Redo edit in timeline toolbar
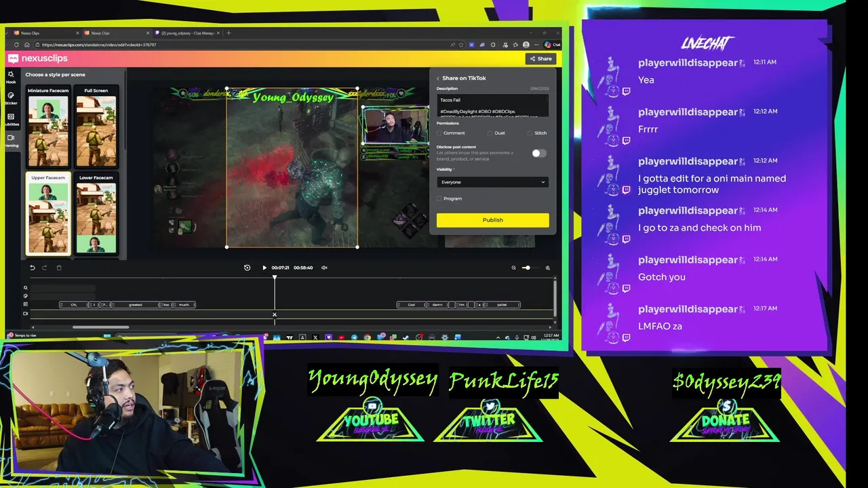 [45, 268]
